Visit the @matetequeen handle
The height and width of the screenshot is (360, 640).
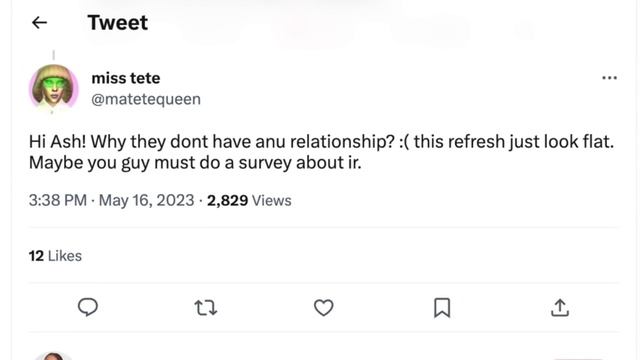click(x=146, y=99)
